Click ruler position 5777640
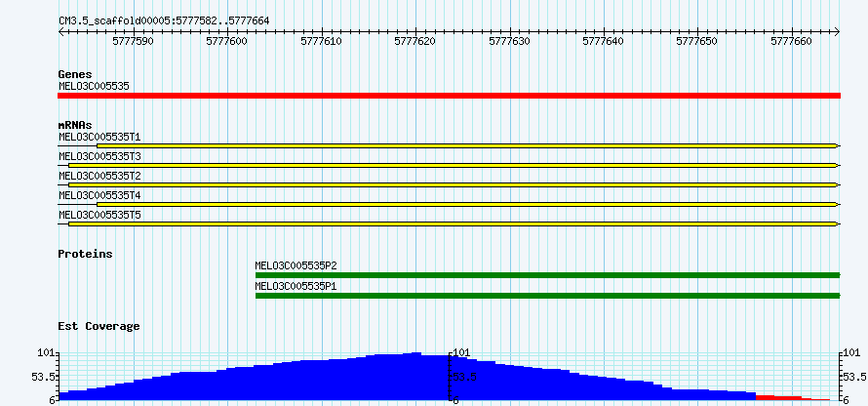 [x=604, y=41]
